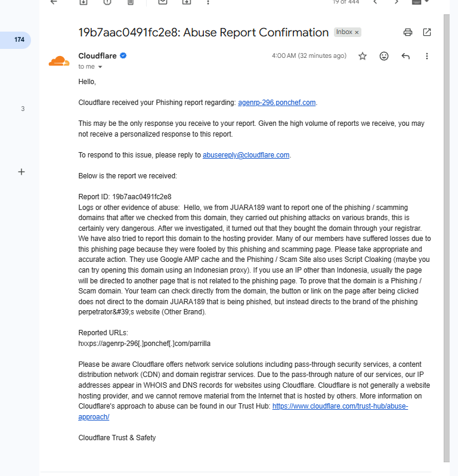Screen dimensions: 458x476
Task: Open email in new window icon
Action: 427,32
